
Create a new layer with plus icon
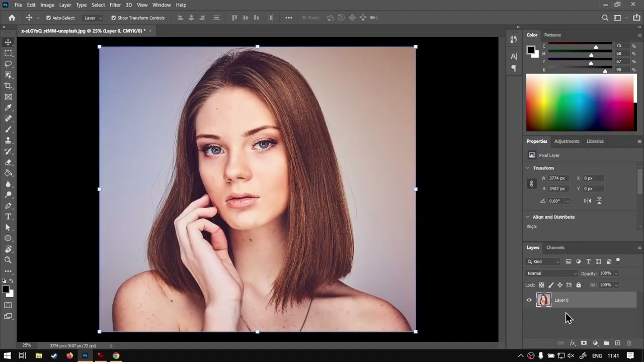pyautogui.click(x=617, y=343)
